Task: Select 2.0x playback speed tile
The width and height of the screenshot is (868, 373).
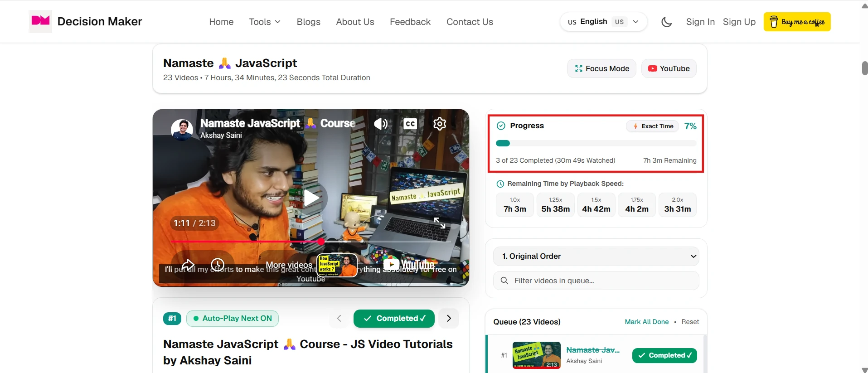Action: click(678, 205)
